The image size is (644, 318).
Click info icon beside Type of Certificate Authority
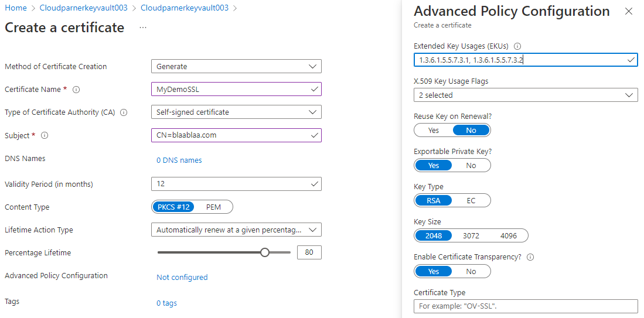click(x=124, y=112)
